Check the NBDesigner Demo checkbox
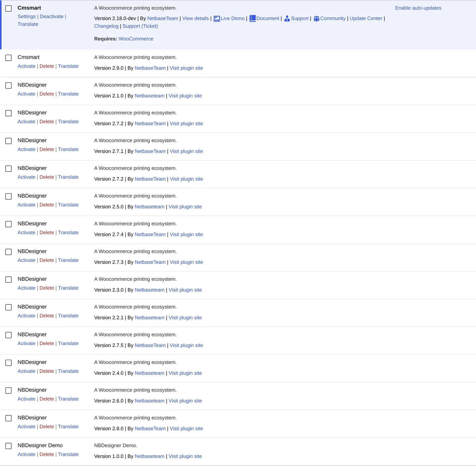The height and width of the screenshot is (466, 476). click(x=9, y=446)
